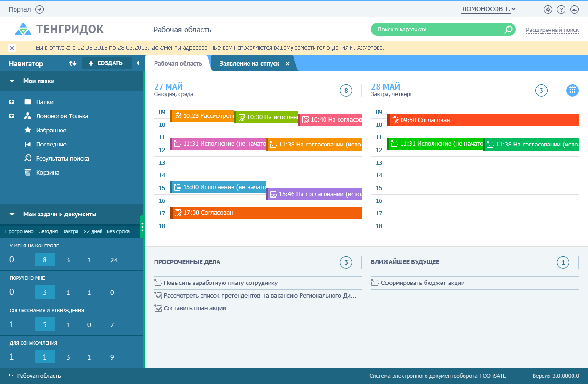Click highlighted 5 in Согласования и утверждения

(45, 324)
